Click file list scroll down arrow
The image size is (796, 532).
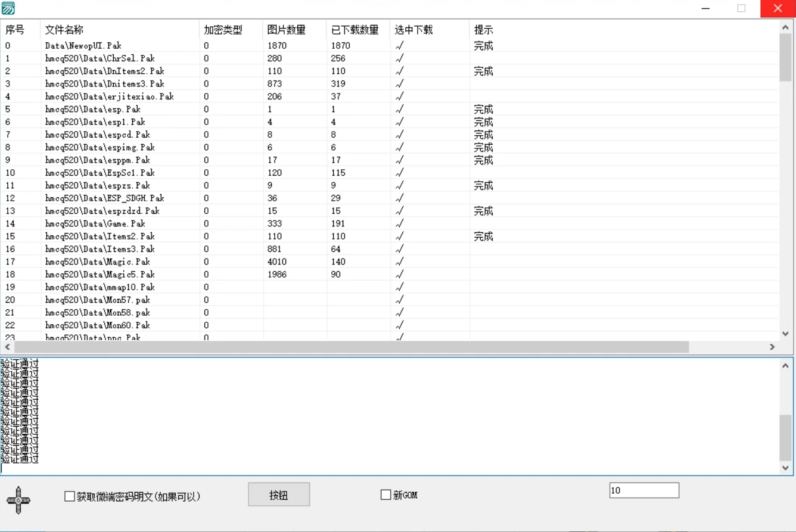pos(785,334)
